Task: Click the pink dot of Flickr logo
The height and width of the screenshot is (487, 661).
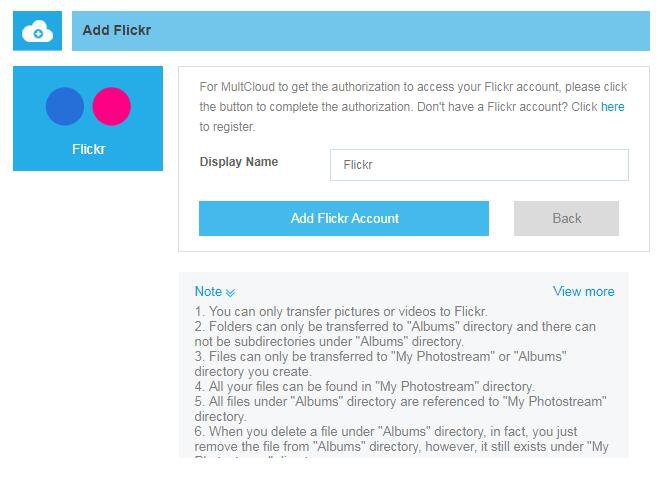Action: tap(112, 106)
